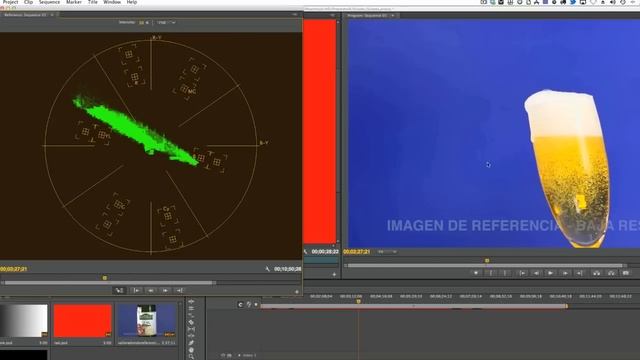The height and width of the screenshot is (360, 640).
Task: Select the grayscale gradient clip thumbnail
Action: point(24,321)
